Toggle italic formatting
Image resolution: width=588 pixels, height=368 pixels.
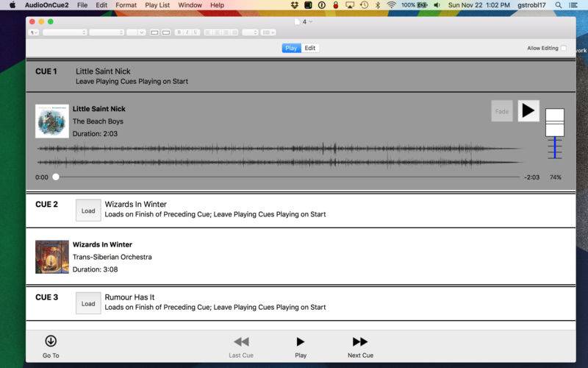(x=187, y=32)
